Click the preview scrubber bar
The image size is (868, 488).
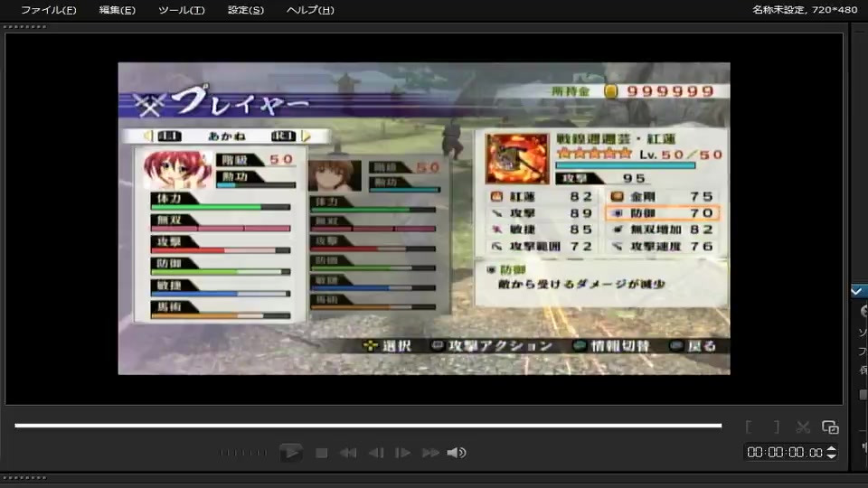point(368,426)
